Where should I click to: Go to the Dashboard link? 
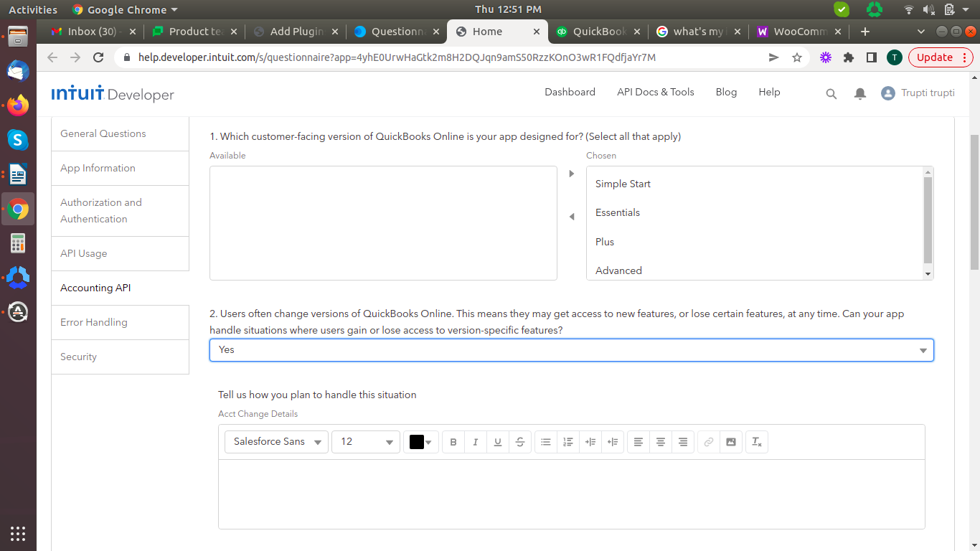point(570,92)
